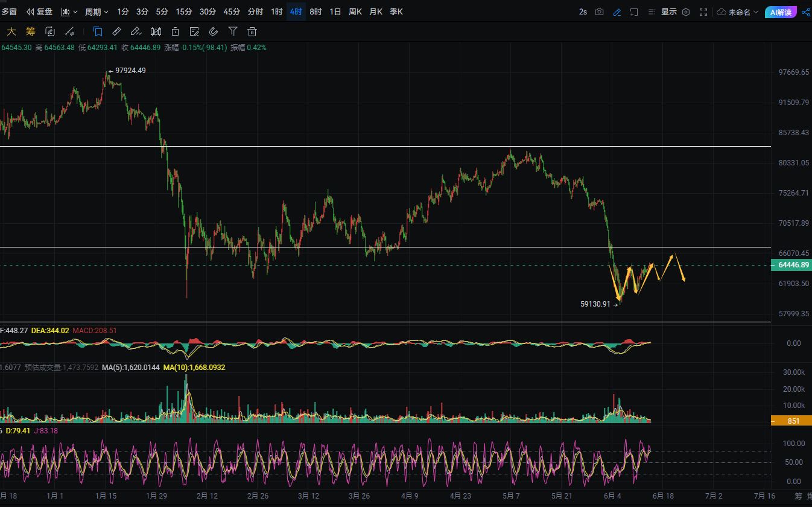Switch to the 30分 timeframe
The width and height of the screenshot is (812, 507).
click(208, 11)
